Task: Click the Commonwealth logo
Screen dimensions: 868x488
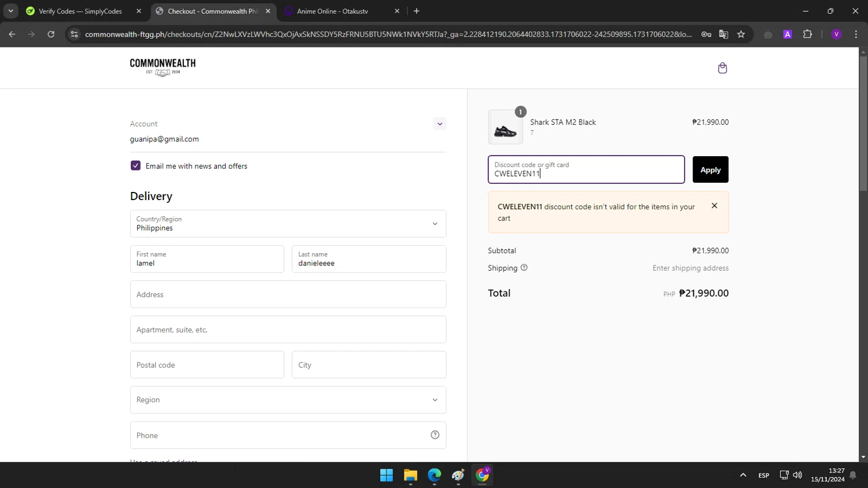Action: coord(163,67)
